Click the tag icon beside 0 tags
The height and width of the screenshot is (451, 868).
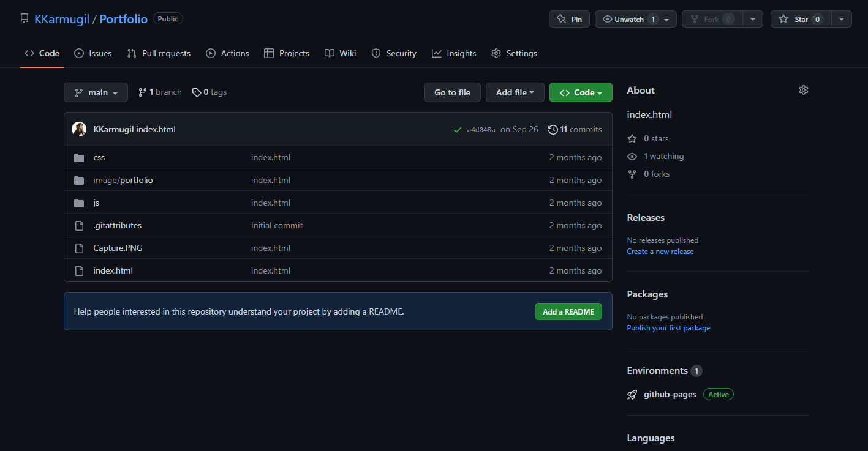click(x=197, y=92)
